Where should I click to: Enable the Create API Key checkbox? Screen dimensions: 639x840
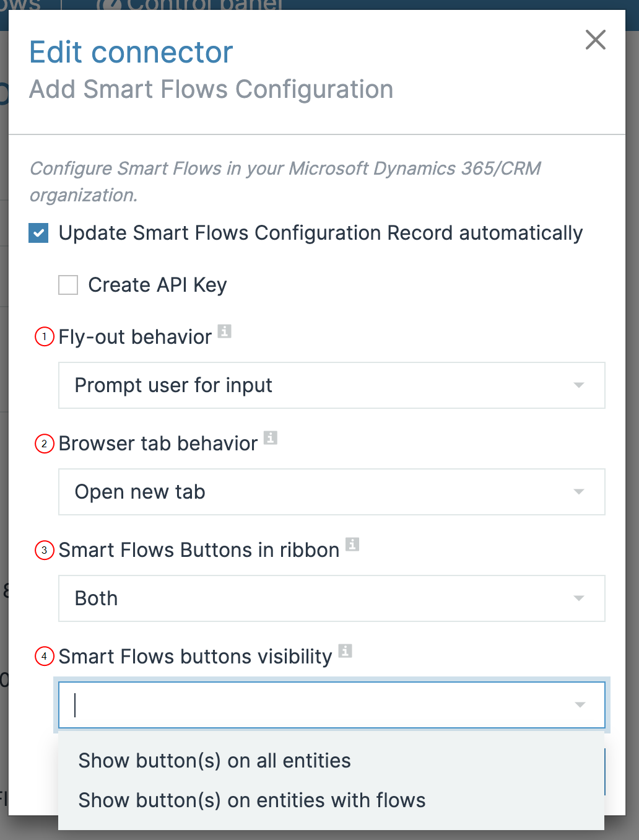tap(68, 285)
